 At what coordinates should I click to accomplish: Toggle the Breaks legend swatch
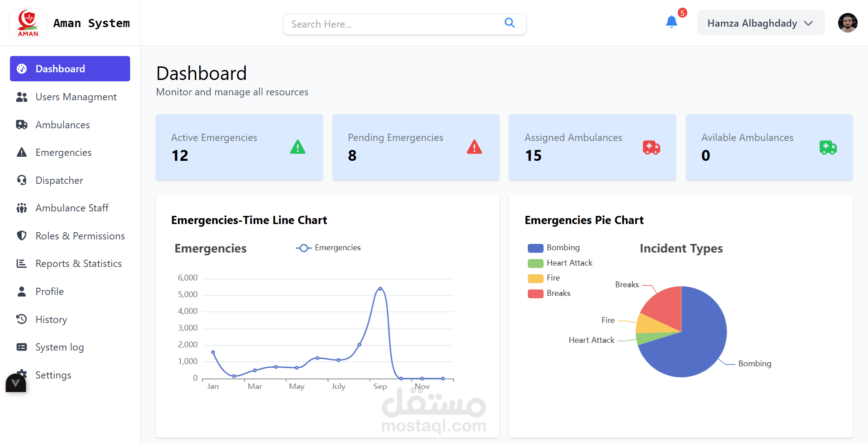[x=535, y=294]
